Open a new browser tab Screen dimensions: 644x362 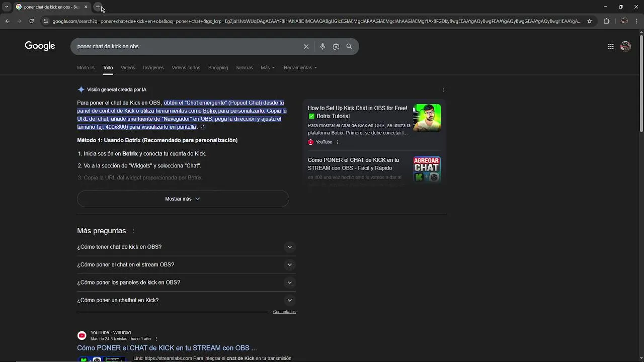pyautogui.click(x=98, y=7)
